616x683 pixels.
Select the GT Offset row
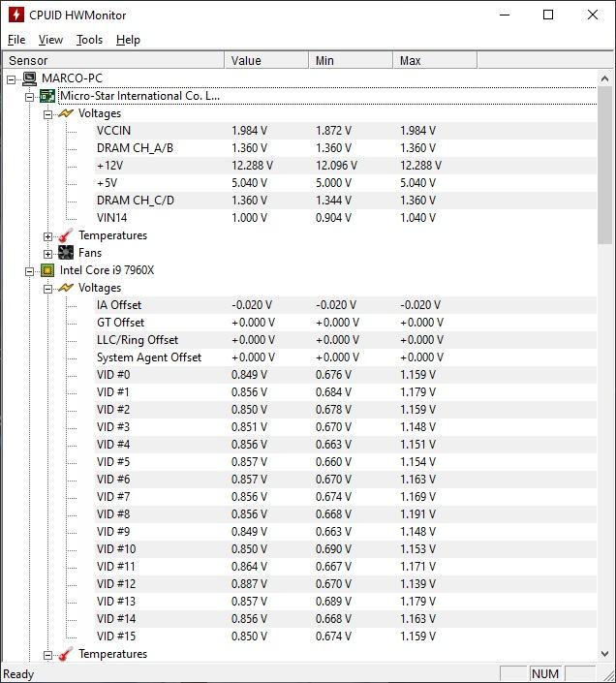click(x=346, y=323)
